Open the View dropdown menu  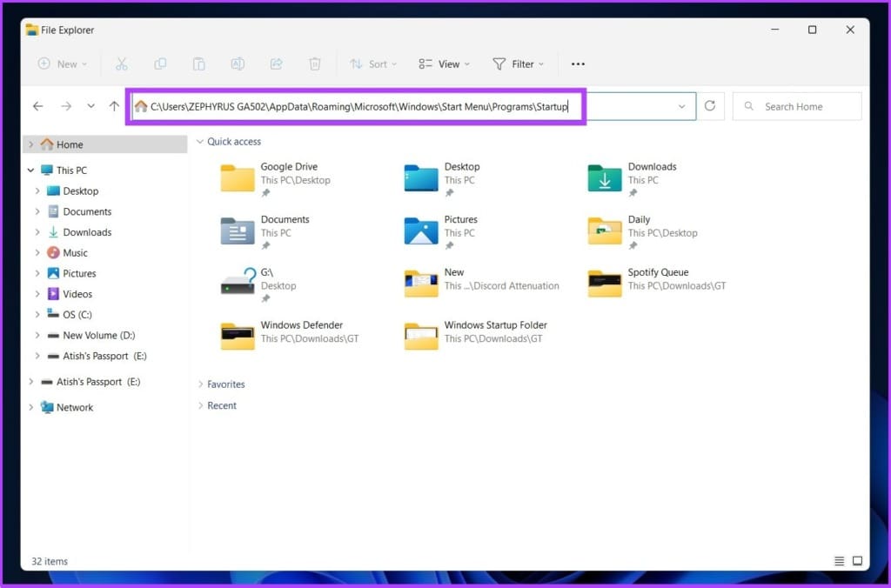(445, 64)
